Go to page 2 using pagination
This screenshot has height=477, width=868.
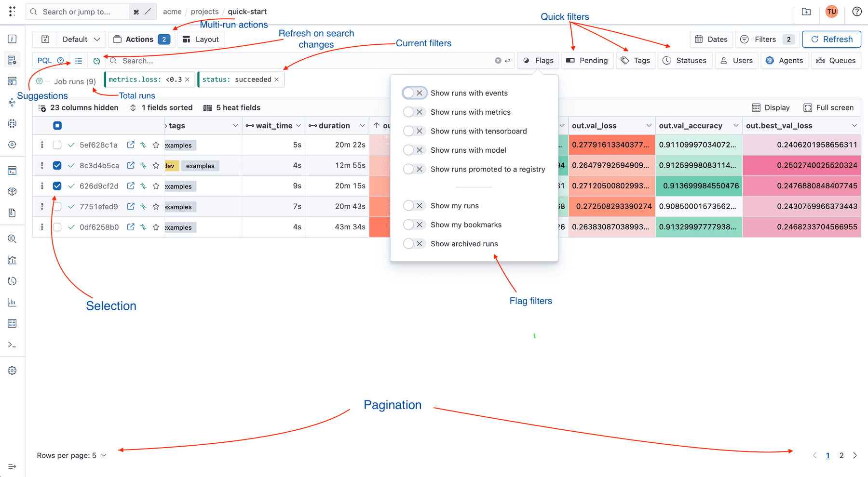(841, 455)
